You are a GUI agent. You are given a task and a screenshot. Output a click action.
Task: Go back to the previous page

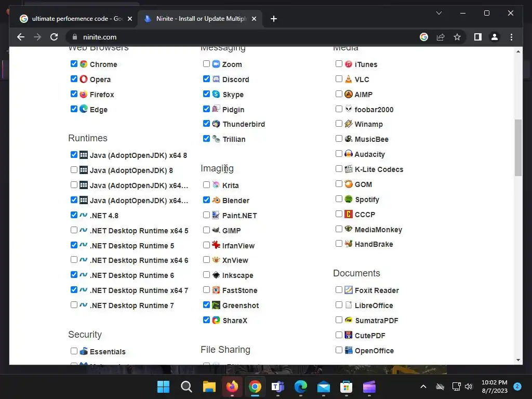(x=21, y=37)
